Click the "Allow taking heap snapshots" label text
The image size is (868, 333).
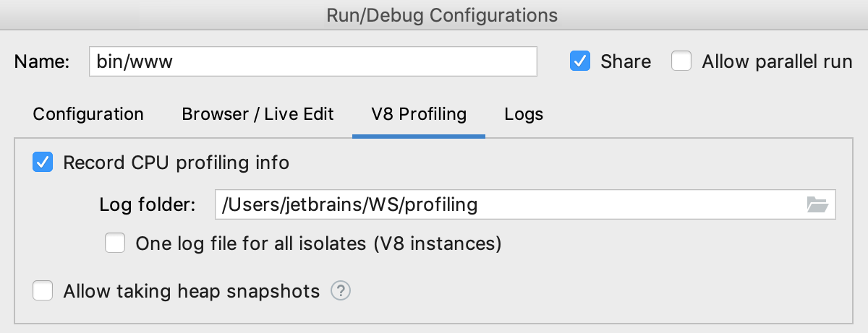pos(192,292)
